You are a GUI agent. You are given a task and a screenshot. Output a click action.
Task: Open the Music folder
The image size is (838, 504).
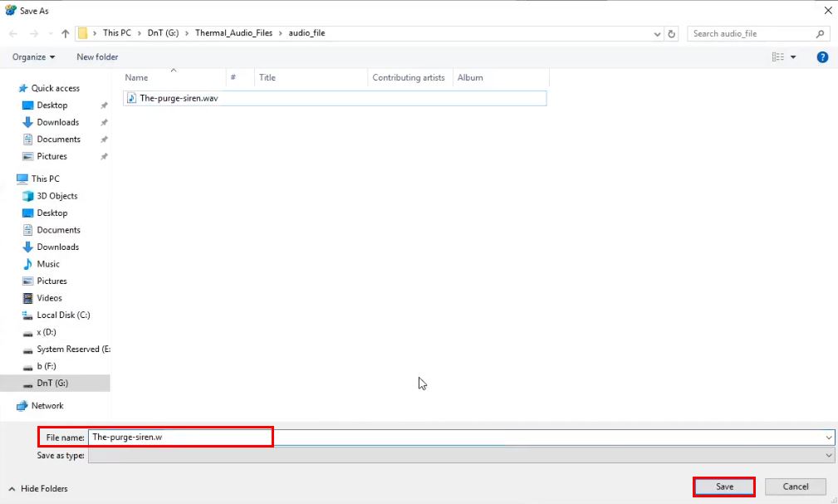pos(48,264)
